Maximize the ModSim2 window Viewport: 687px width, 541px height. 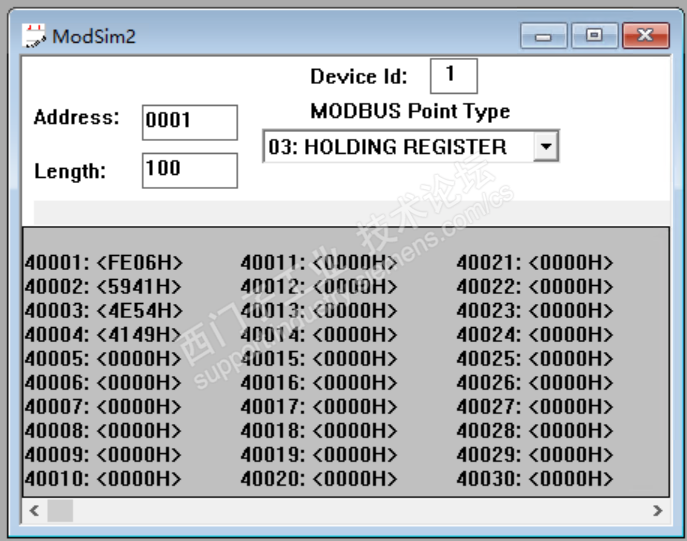point(595,35)
